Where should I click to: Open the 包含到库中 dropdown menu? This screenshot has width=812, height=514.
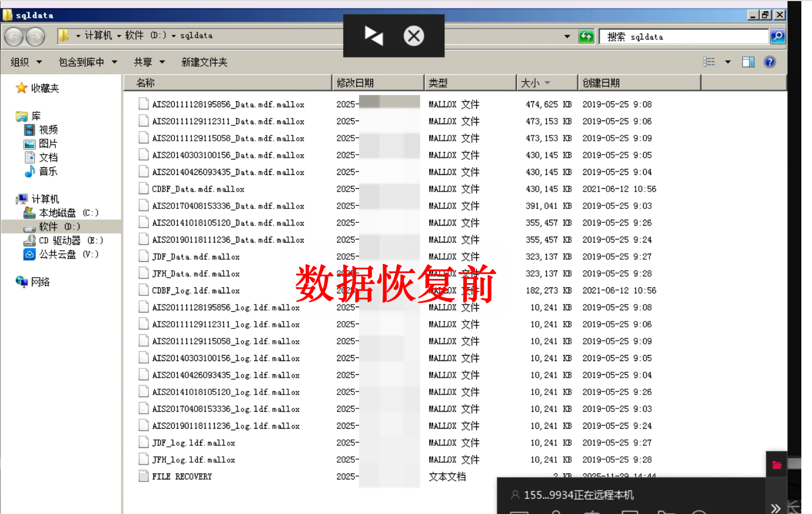click(x=88, y=62)
